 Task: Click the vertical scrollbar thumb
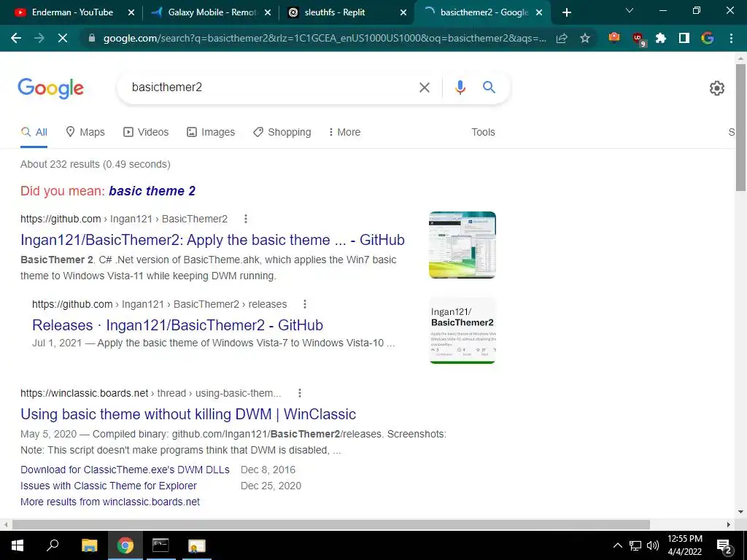click(740, 127)
